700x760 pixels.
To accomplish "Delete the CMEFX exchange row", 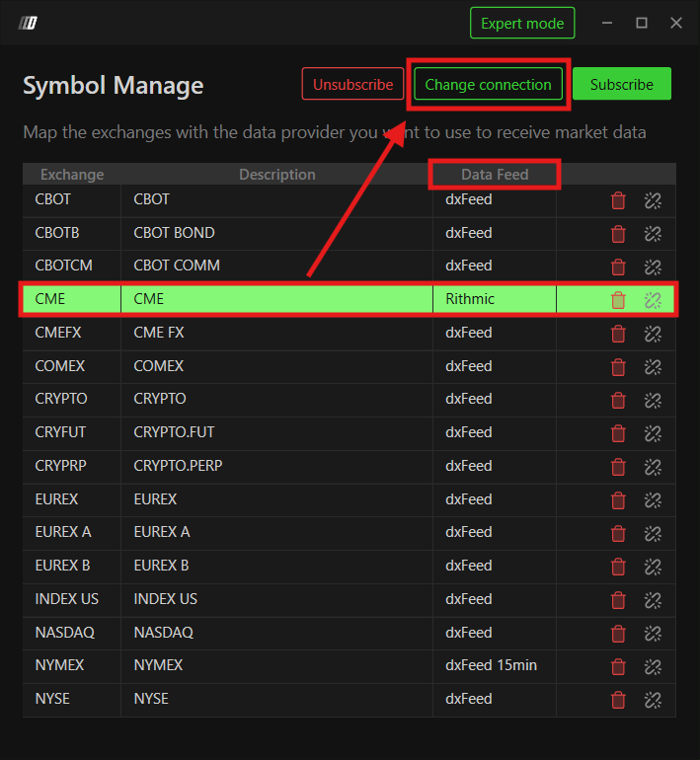I will point(618,334).
